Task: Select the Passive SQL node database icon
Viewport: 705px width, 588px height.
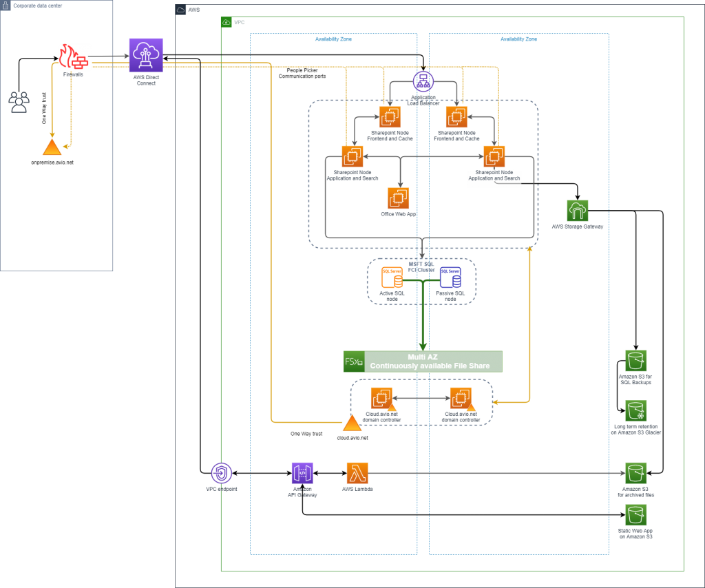Action: coord(451,277)
